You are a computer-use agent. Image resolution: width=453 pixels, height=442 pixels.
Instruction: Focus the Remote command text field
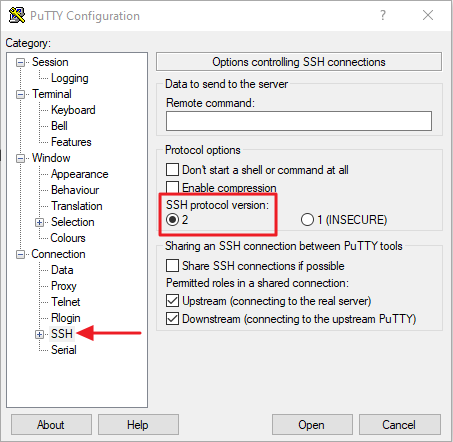[x=299, y=121]
